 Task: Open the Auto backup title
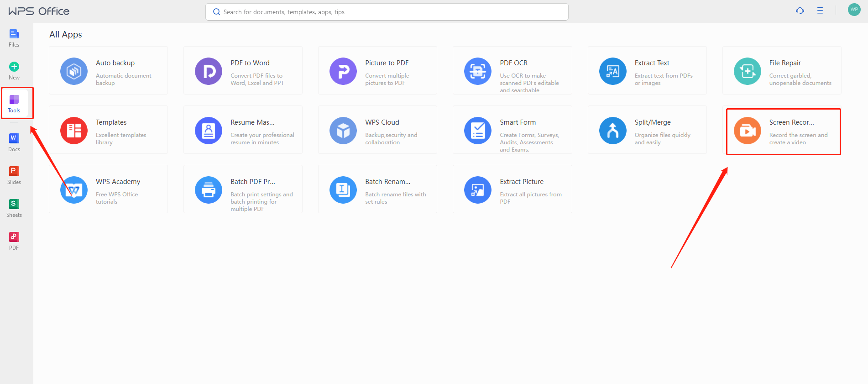point(115,63)
